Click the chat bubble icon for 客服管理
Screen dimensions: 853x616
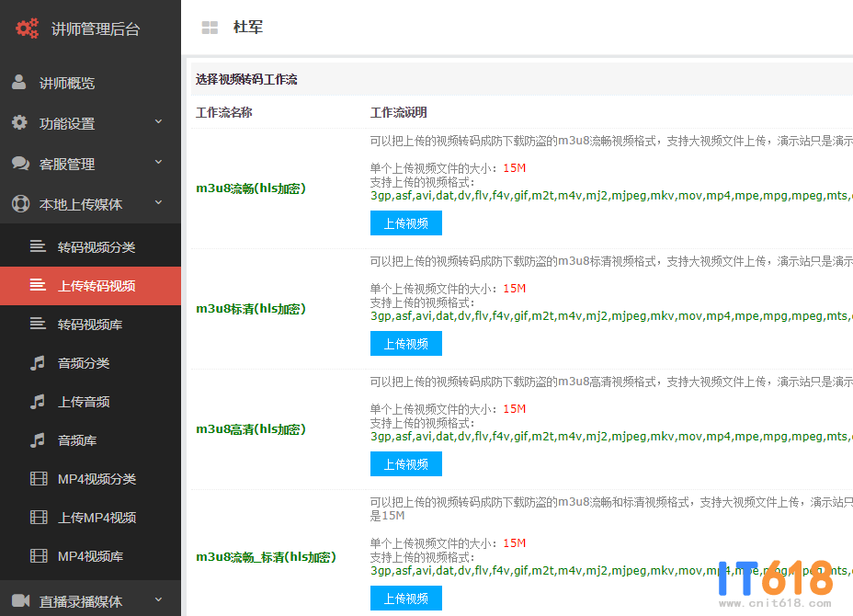20,164
